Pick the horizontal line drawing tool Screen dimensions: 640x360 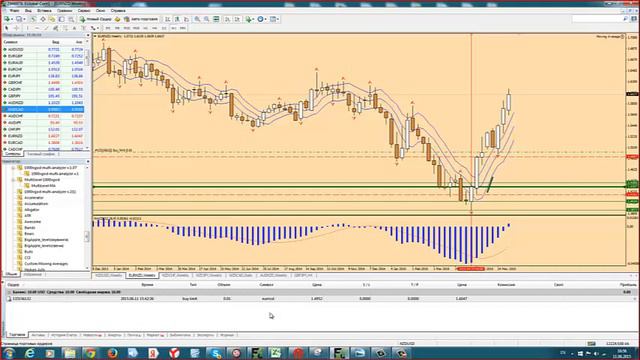[37, 28]
